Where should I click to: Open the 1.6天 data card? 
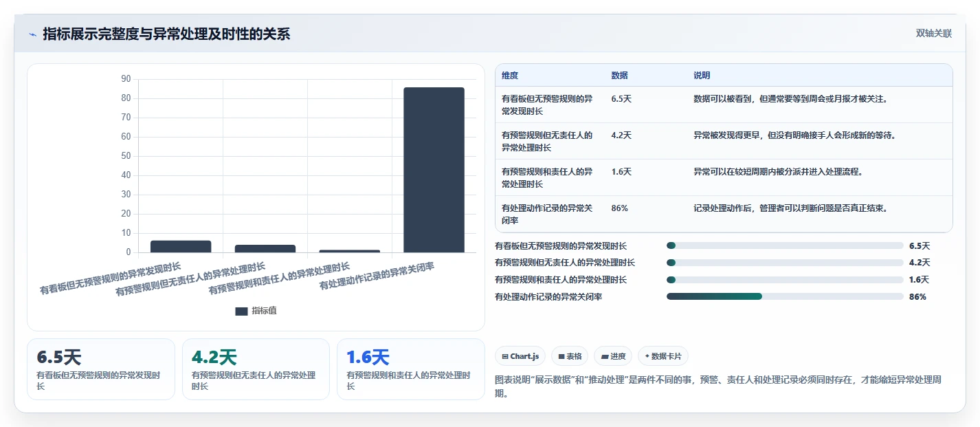pos(411,369)
